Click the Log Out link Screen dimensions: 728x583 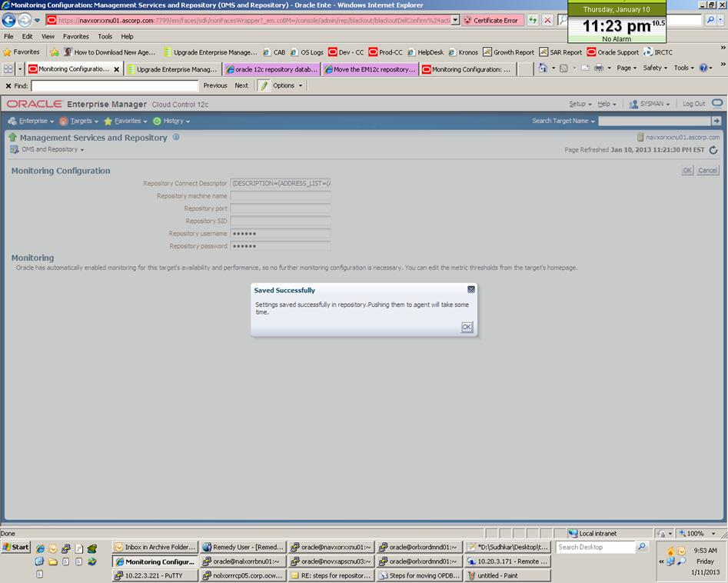click(x=693, y=104)
